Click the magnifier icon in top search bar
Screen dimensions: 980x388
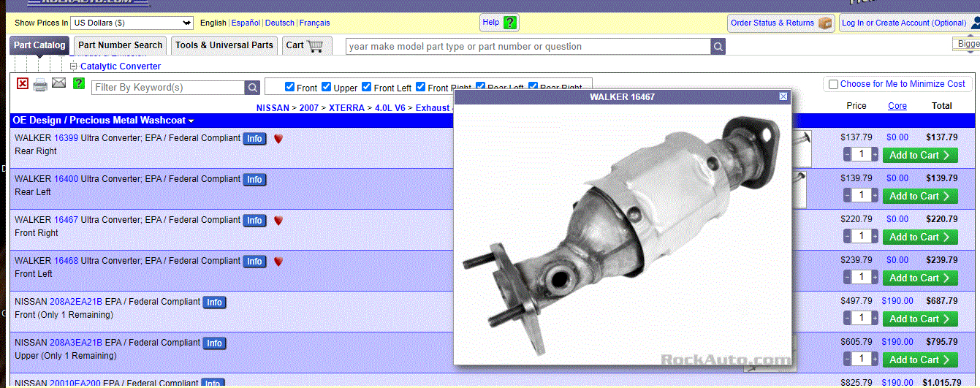(718, 47)
